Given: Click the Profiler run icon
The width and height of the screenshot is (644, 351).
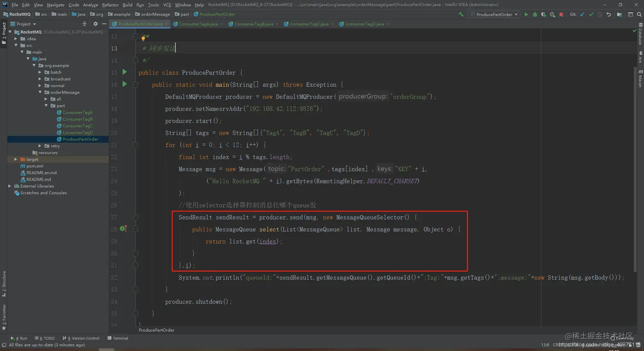Looking at the screenshot, I should pos(552,14).
